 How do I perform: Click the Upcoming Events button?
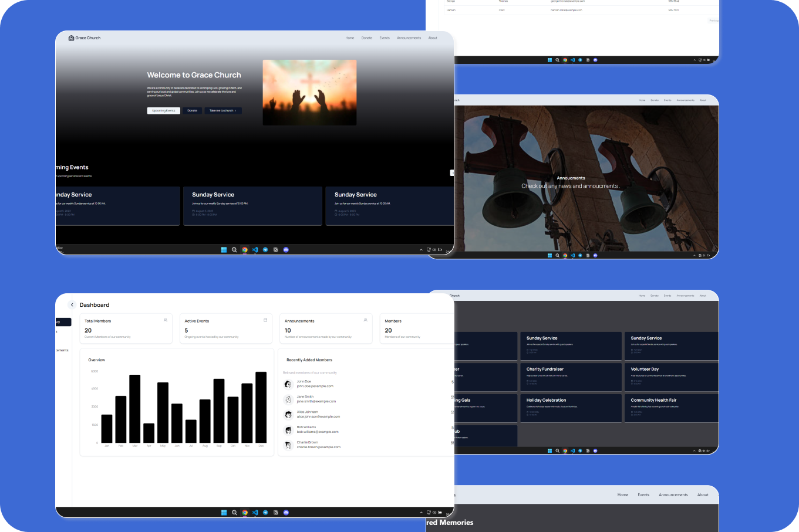point(163,110)
